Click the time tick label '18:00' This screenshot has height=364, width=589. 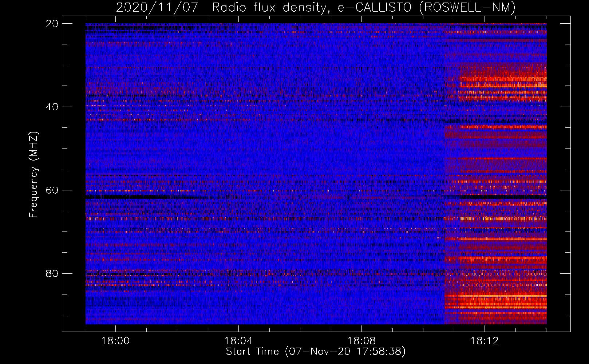[x=115, y=341]
